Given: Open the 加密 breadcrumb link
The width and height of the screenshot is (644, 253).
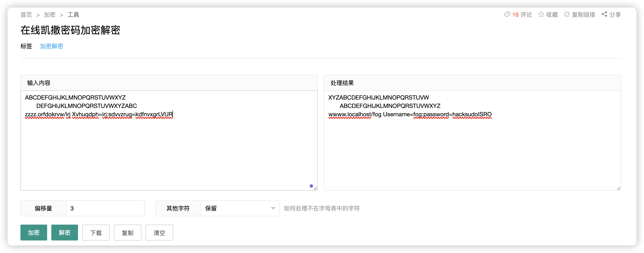Looking at the screenshot, I should coord(50,15).
